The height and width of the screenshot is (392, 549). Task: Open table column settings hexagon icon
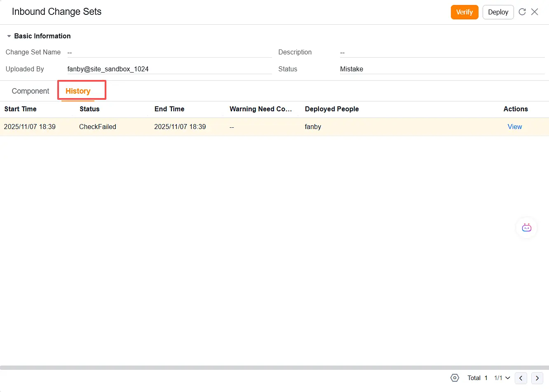point(455,378)
